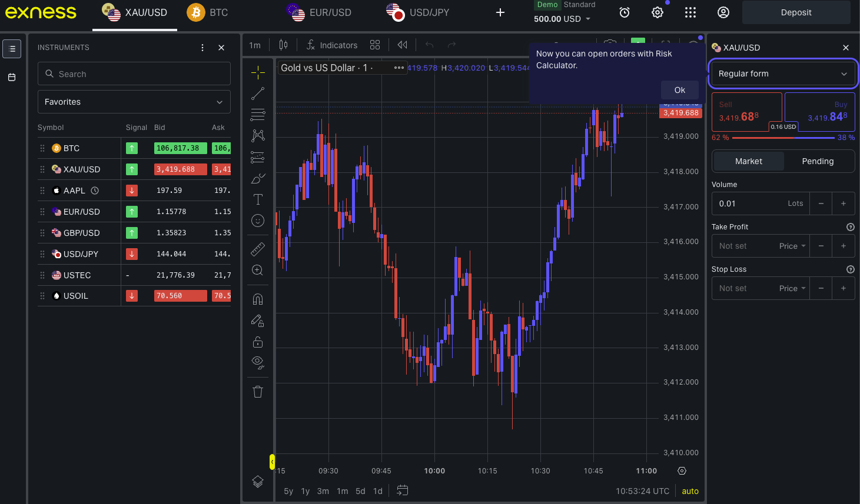The height and width of the screenshot is (504, 860).
Task: Open Stop Loss Price unit dropdown
Action: [792, 288]
